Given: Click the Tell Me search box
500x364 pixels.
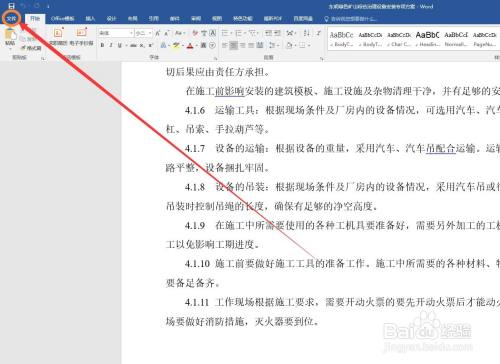Looking at the screenshot, I should [x=351, y=19].
